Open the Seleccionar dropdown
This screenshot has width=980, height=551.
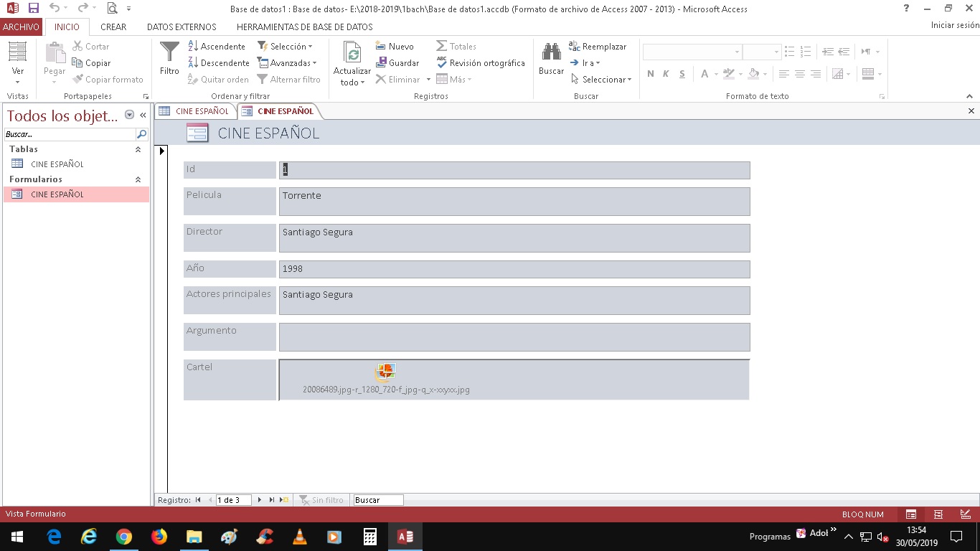(x=601, y=80)
